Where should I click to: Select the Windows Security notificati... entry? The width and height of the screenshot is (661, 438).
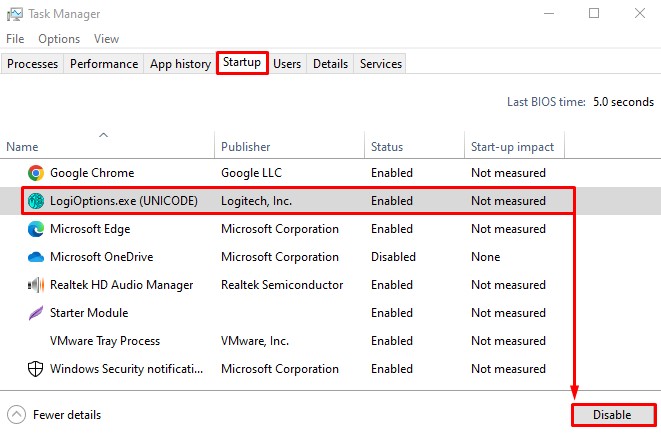[126, 369]
